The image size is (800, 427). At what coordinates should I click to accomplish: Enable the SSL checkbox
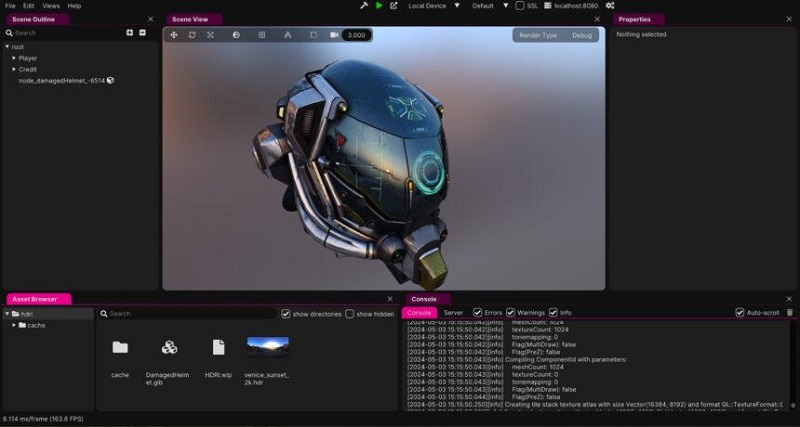[520, 6]
